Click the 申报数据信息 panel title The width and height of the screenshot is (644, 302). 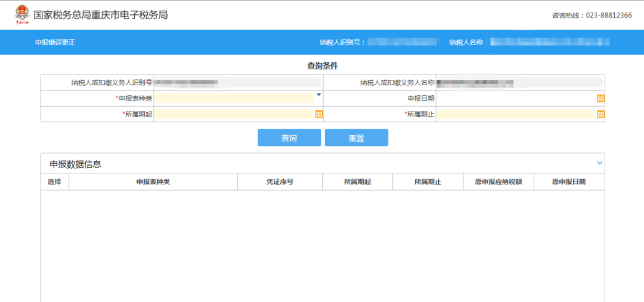76,164
